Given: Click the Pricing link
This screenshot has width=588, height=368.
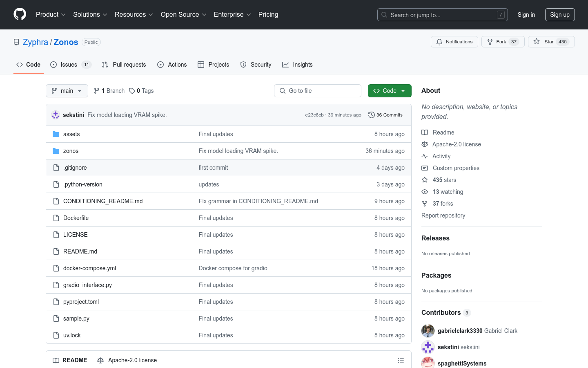Looking at the screenshot, I should (268, 14).
